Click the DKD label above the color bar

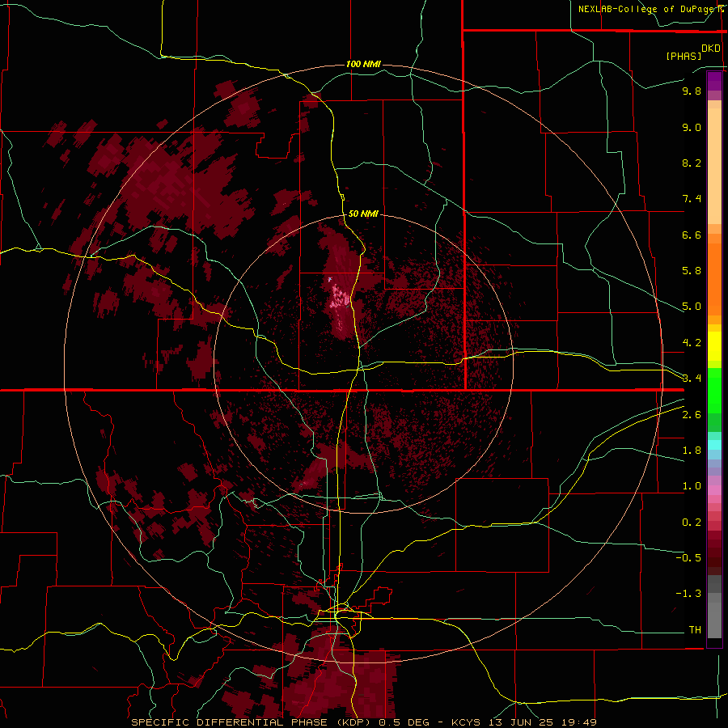pyautogui.click(x=711, y=49)
